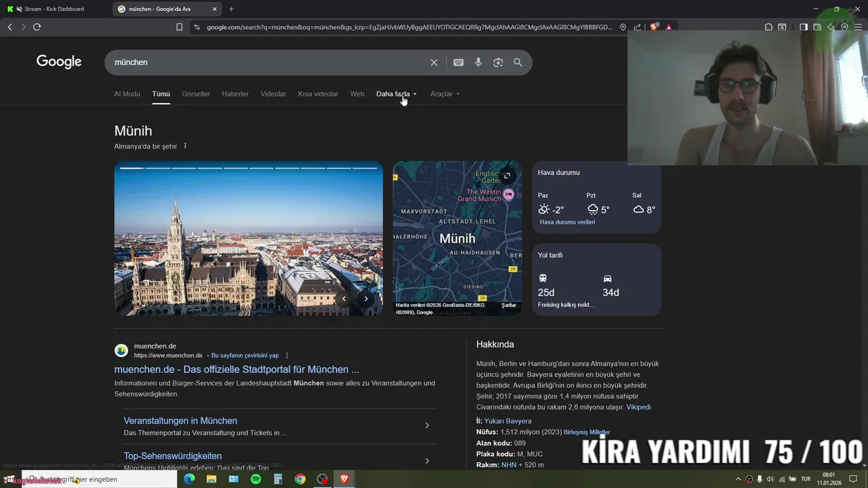Click the Munich city hall photo

pyautogui.click(x=248, y=238)
